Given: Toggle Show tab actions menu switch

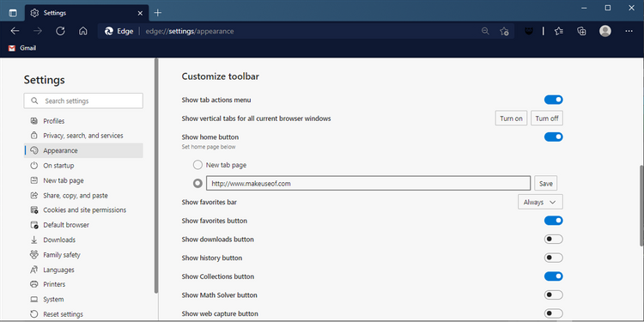Looking at the screenshot, I should point(553,100).
